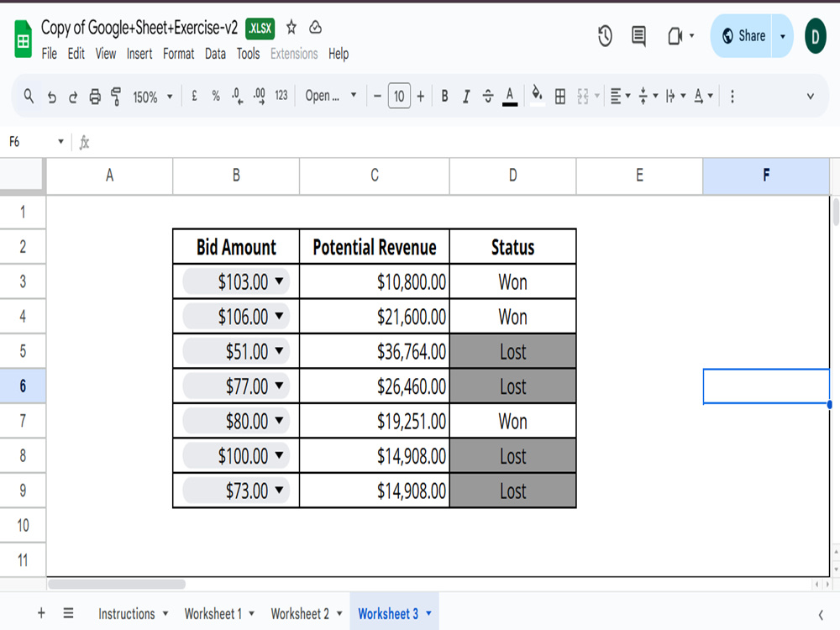Open Worksheet 3 tab options arrow
840x630 pixels.
428,613
